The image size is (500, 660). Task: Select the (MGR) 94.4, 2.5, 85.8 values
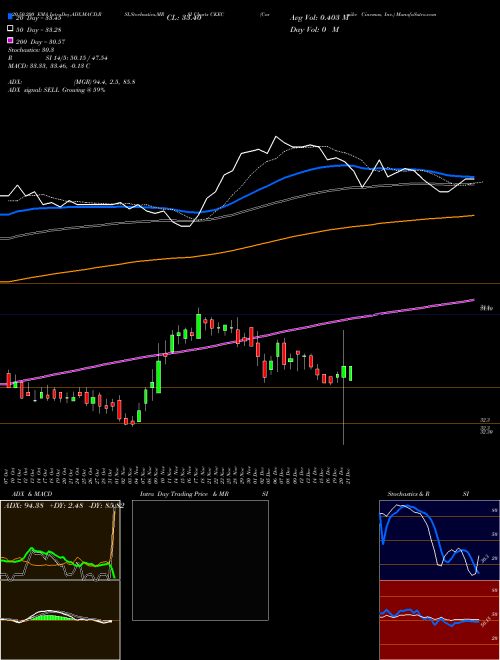(104, 82)
